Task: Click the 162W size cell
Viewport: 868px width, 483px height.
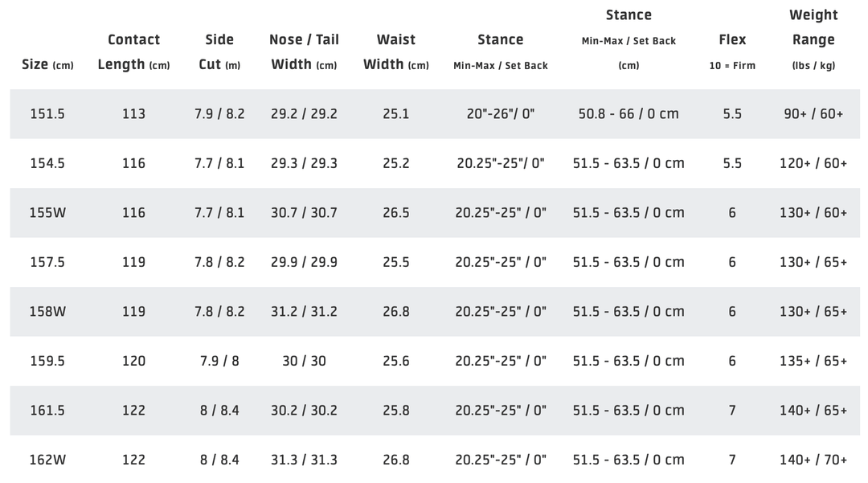Action: pos(47,460)
